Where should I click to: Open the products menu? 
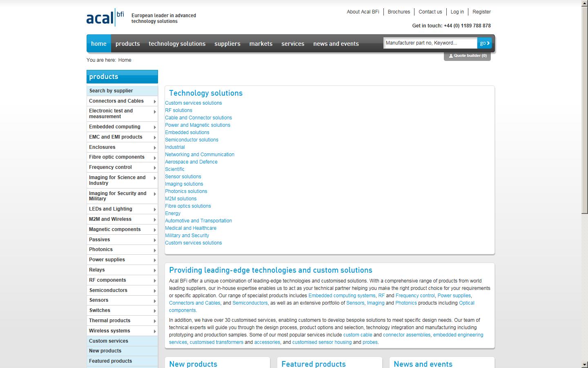[127, 43]
